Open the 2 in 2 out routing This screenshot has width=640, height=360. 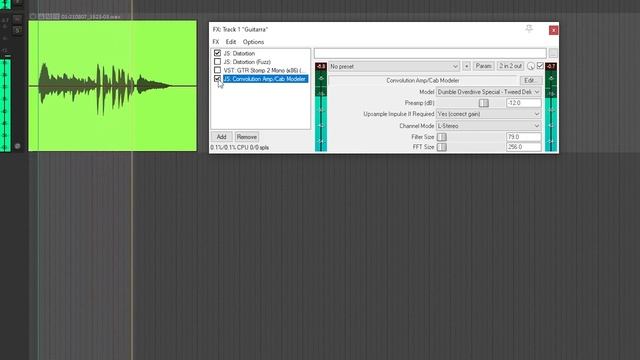click(x=510, y=66)
